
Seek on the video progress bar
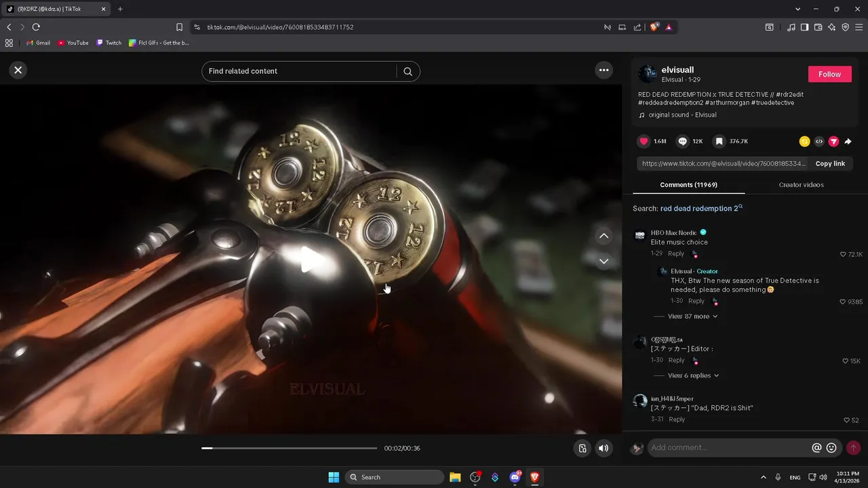(289, 448)
